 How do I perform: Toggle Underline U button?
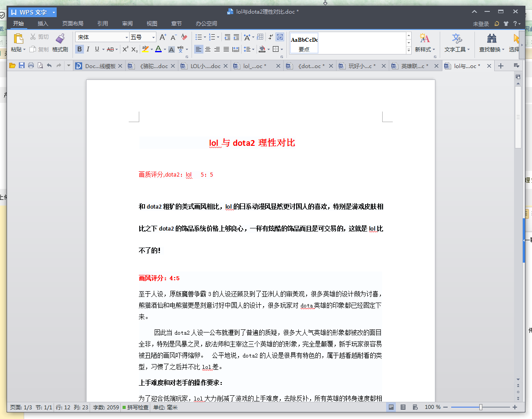(97, 49)
